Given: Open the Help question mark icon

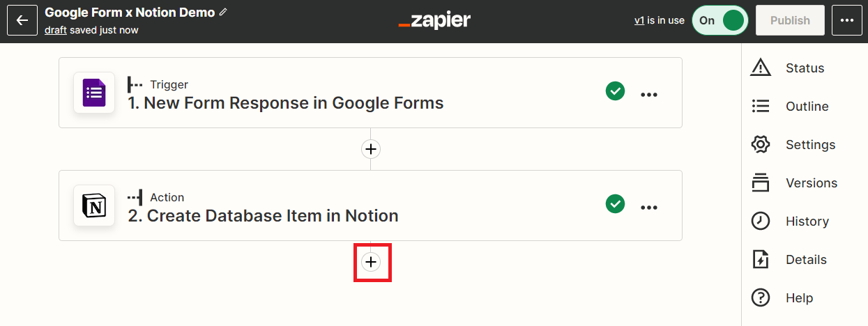Looking at the screenshot, I should tap(760, 297).
